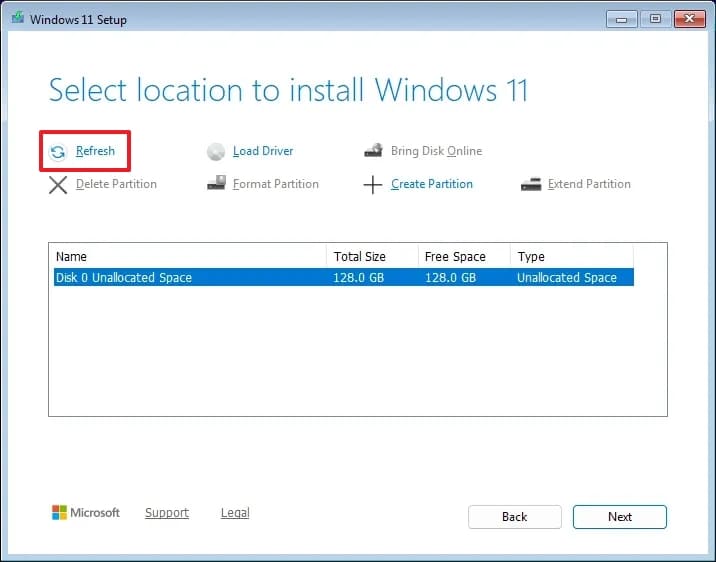Click the Unallocated Space Type cell

(567, 278)
